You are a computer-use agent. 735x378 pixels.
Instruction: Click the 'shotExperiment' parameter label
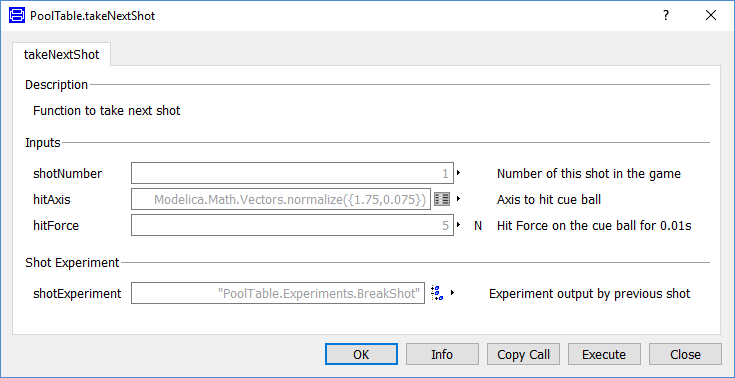tap(77, 294)
